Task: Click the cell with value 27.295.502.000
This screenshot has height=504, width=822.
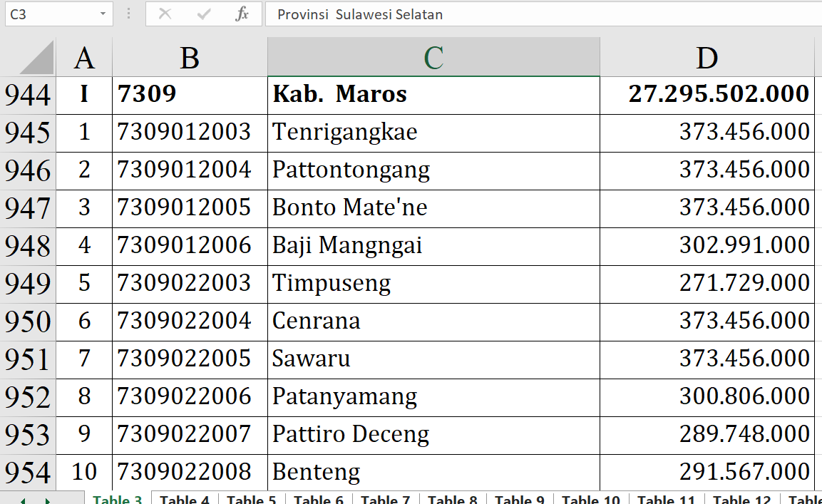Action: coord(707,95)
